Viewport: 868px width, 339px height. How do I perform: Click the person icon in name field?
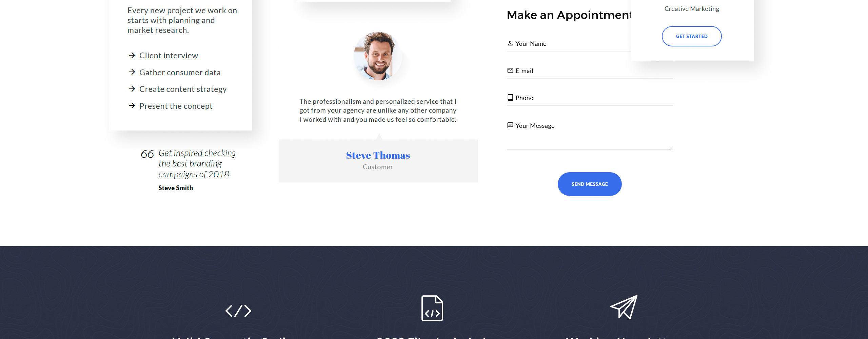(x=510, y=43)
